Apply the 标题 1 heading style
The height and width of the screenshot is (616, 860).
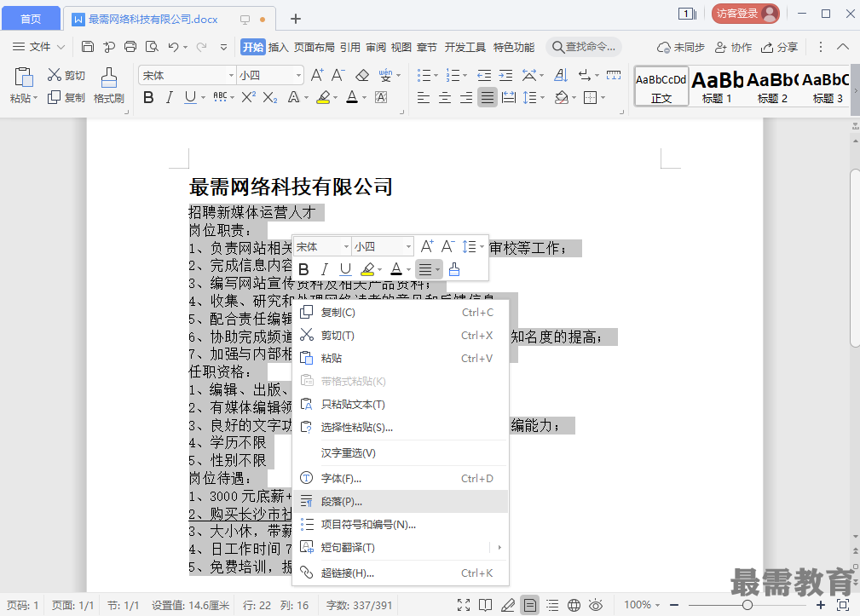tap(717, 86)
